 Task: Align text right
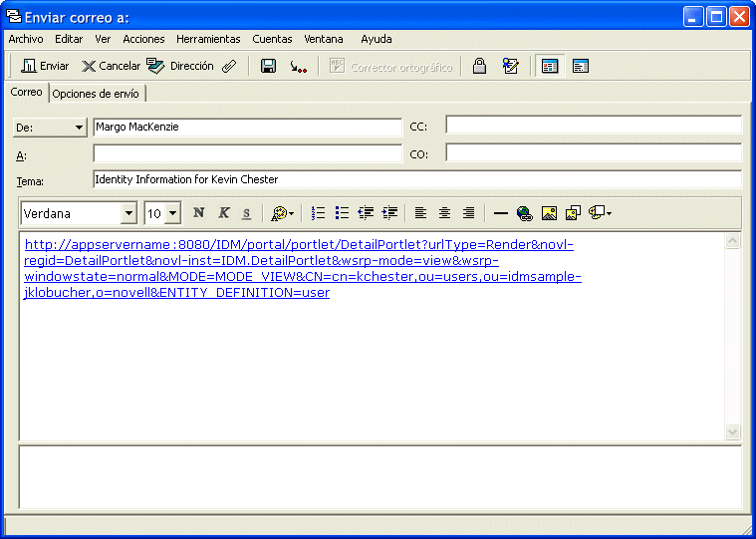point(469,212)
